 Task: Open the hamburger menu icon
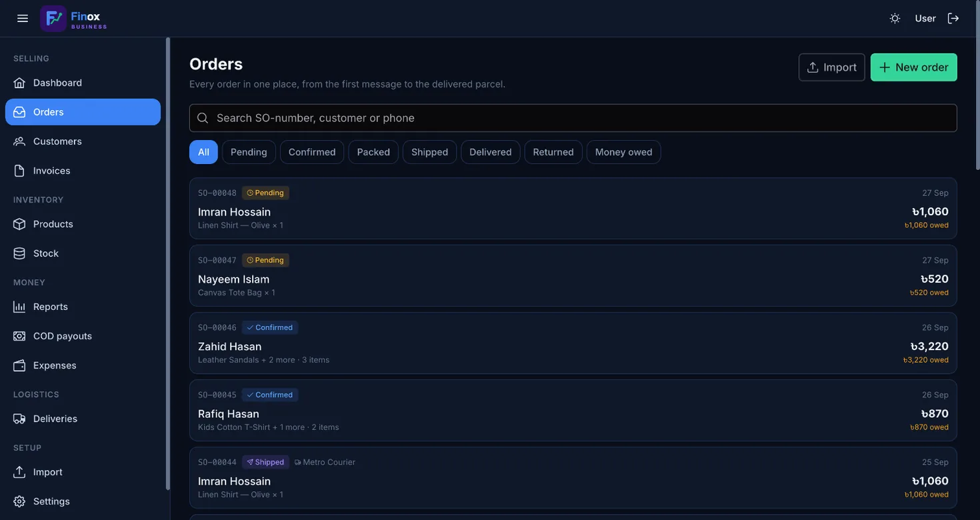(23, 19)
